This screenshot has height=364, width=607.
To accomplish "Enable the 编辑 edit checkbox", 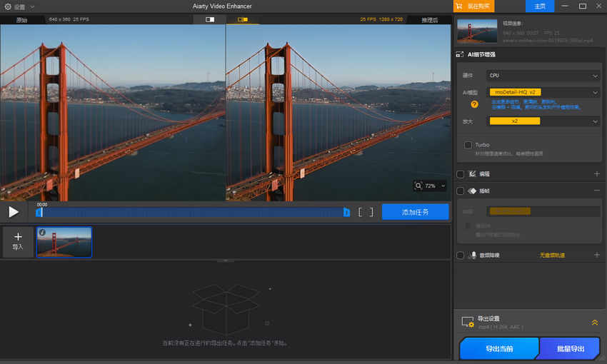I will click(x=461, y=174).
